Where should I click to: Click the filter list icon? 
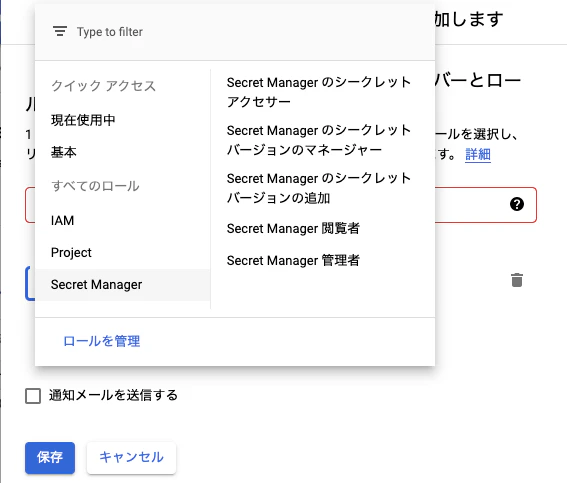coord(60,31)
